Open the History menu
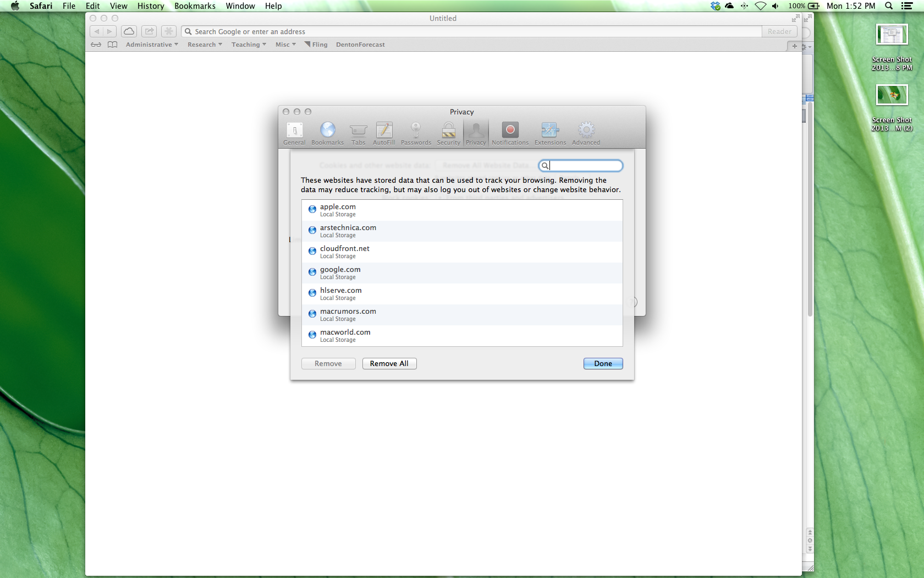Viewport: 924px width, 578px height. pyautogui.click(x=151, y=6)
